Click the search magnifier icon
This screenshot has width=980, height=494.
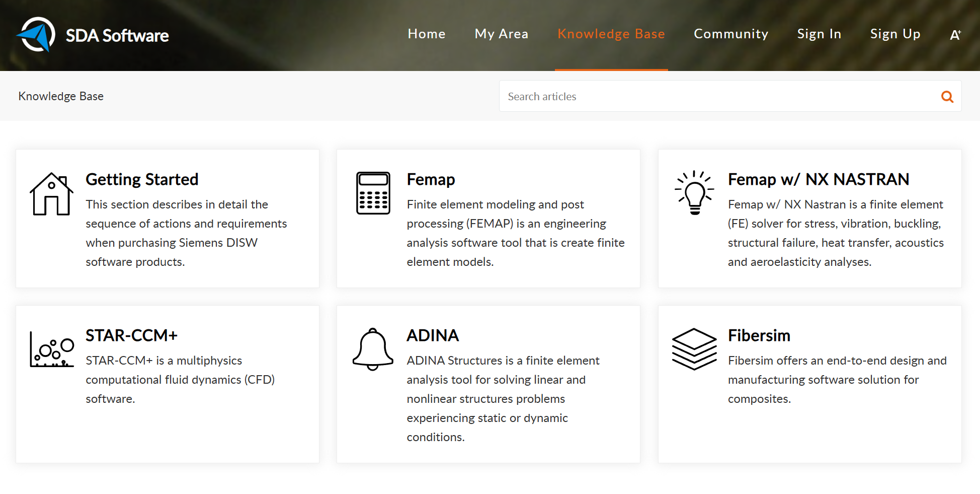point(947,96)
